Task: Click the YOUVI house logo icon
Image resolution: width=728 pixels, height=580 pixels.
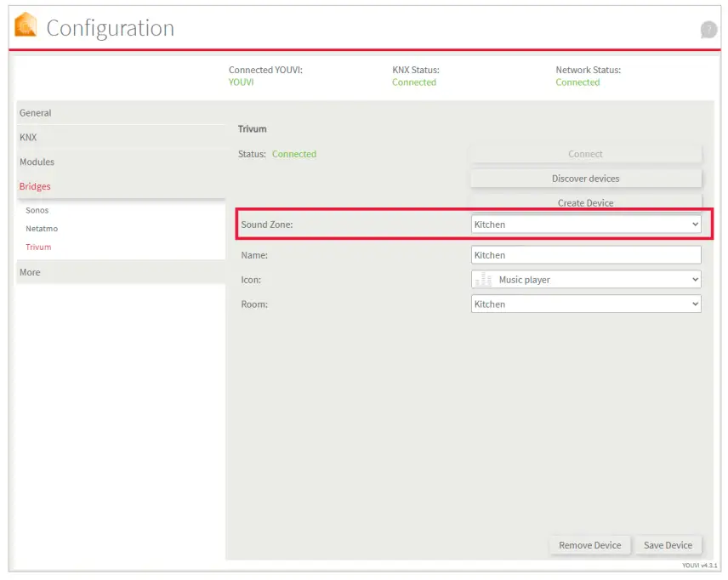Action: [x=26, y=26]
